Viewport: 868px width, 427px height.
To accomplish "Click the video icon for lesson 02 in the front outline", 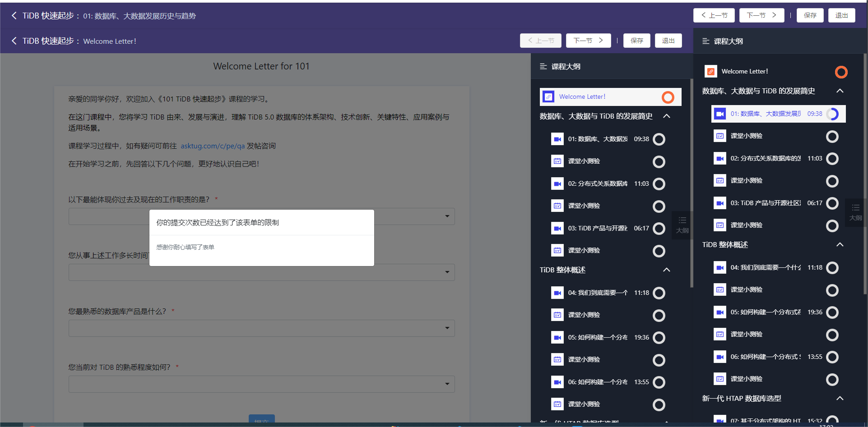I will (x=557, y=184).
